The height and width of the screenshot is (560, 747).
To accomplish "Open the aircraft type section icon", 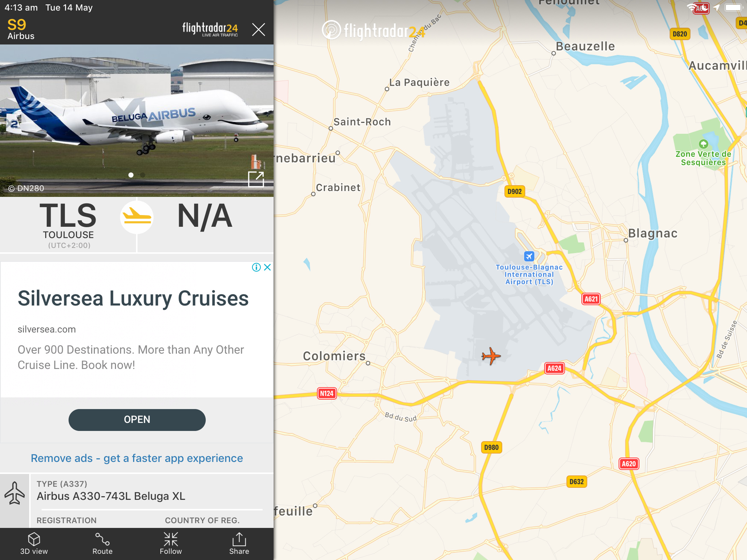I will pyautogui.click(x=15, y=493).
